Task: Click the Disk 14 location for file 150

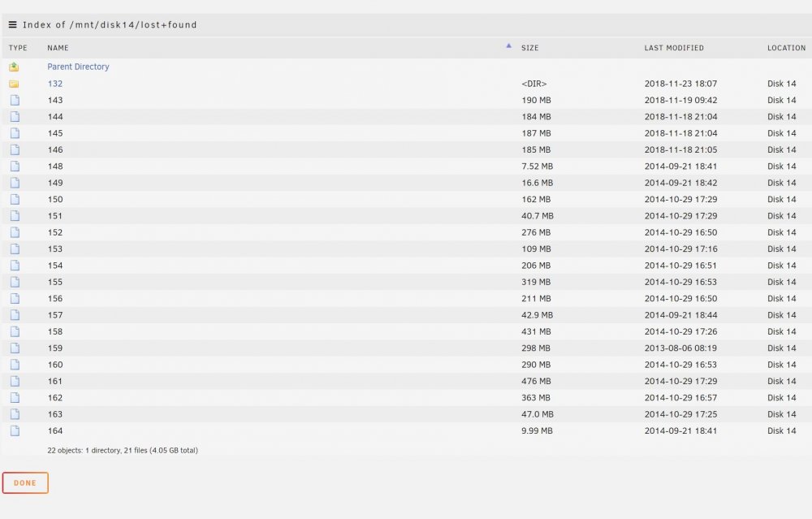Action: pyautogui.click(x=781, y=200)
